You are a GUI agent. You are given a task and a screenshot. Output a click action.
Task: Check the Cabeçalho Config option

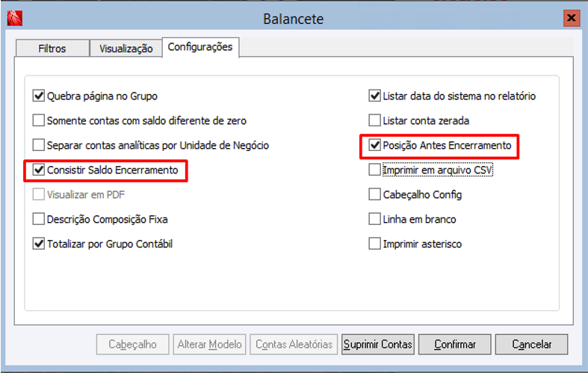pos(375,195)
